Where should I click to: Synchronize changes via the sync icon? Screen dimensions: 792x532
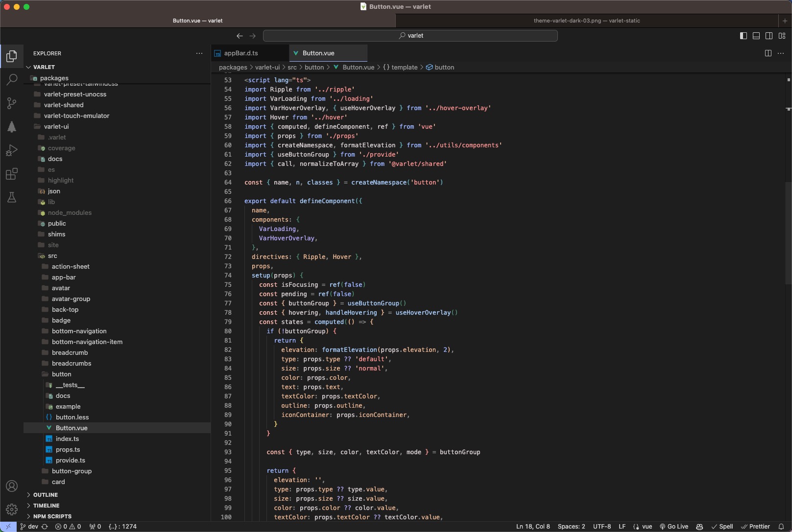45,527
